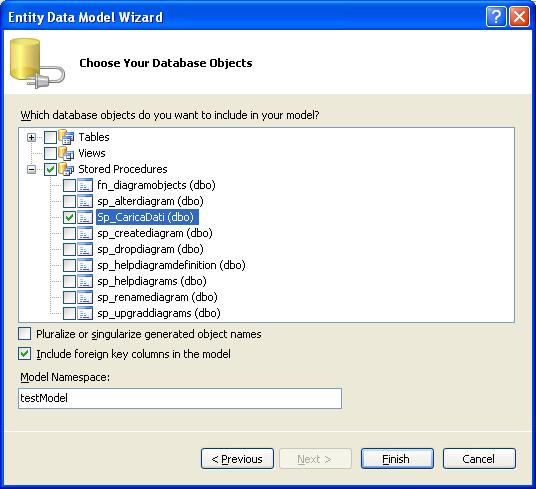Click the Sp_CaricaDati procedure icon

click(85, 217)
